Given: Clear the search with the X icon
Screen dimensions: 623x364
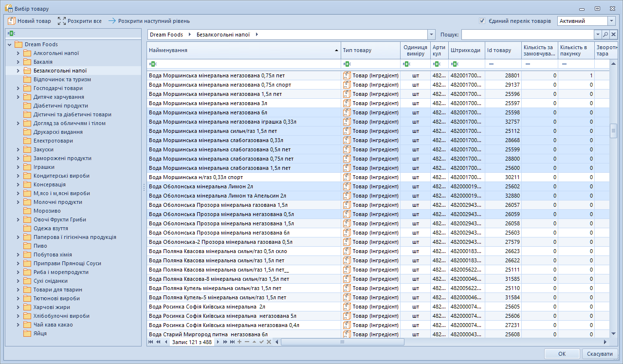Looking at the screenshot, I should point(614,35).
